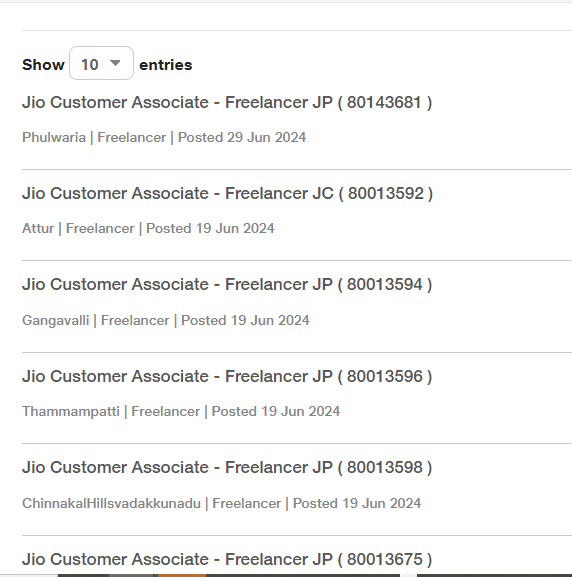
Task: Open job listing 80013596
Action: point(227,376)
